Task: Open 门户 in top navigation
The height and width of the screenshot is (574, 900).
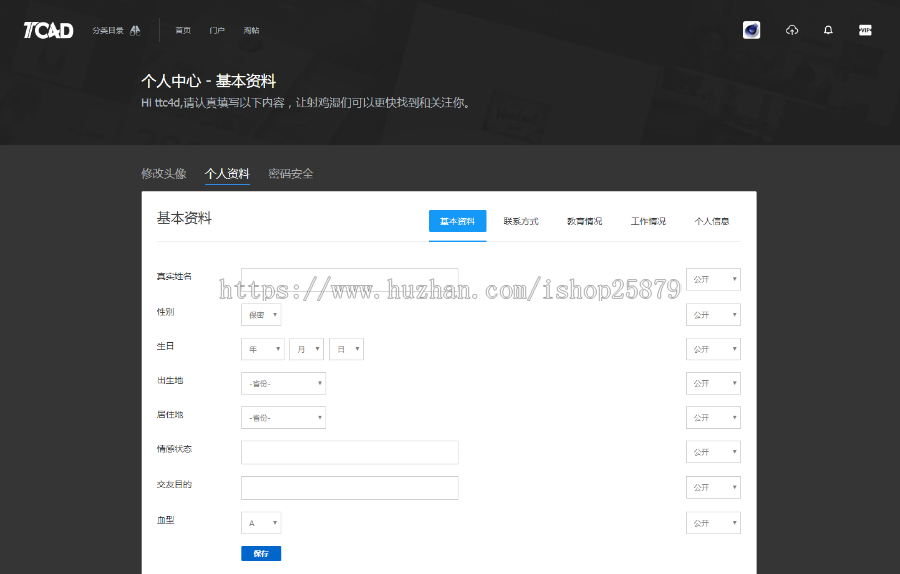Action: [217, 30]
